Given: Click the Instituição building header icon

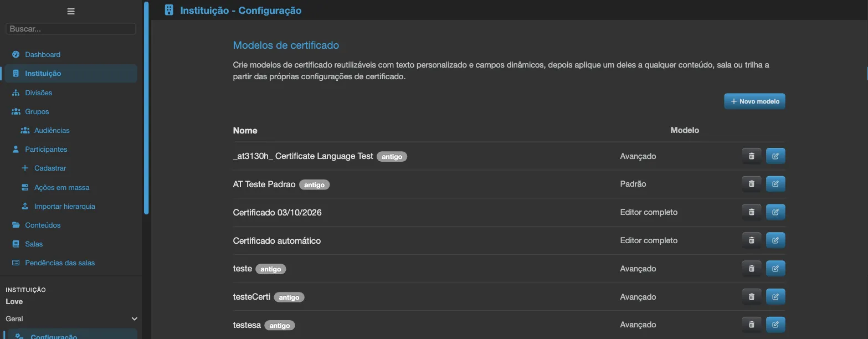Looking at the screenshot, I should 170,10.
